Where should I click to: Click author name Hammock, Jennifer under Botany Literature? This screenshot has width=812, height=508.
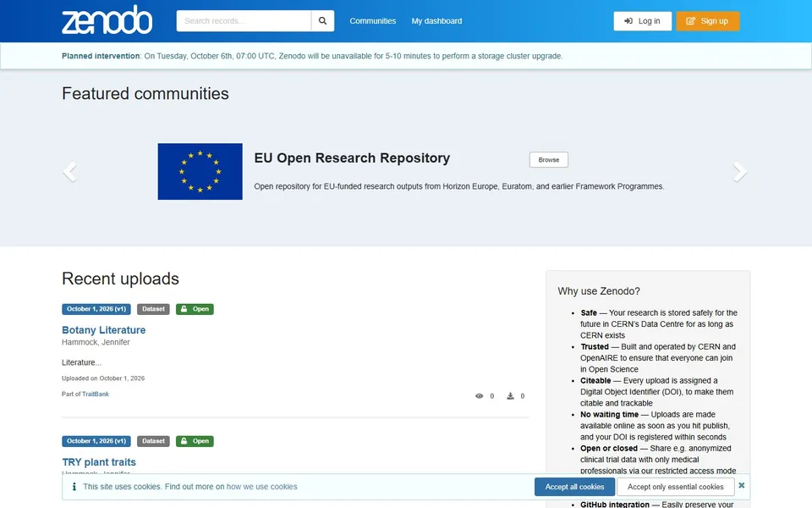tap(96, 342)
